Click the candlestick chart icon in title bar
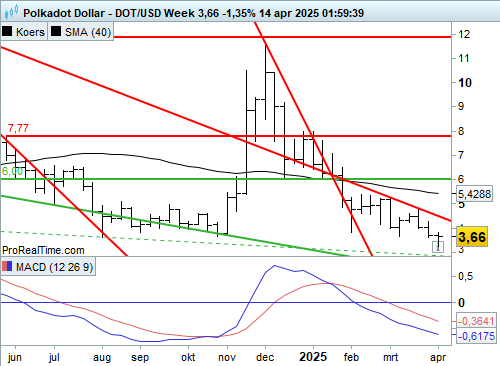The width and height of the screenshot is (500, 366). point(11,13)
